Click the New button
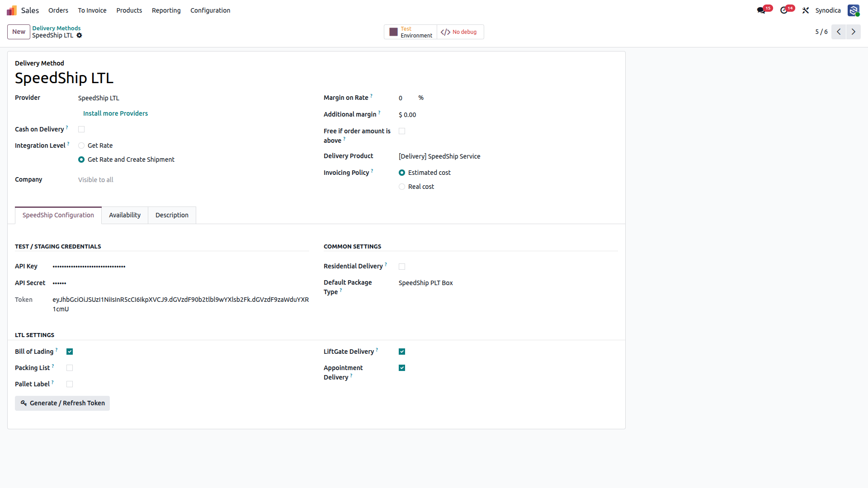 (19, 32)
